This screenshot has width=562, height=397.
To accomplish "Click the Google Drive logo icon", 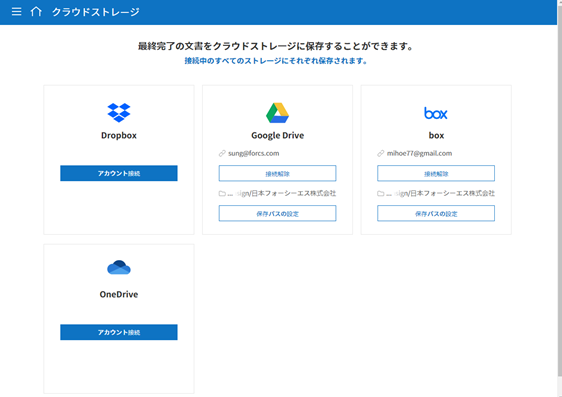I will [277, 113].
